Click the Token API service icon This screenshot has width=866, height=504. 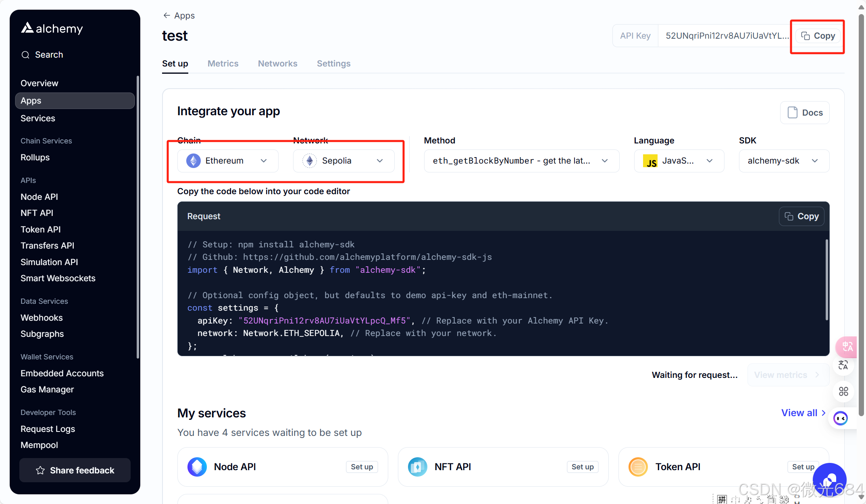[638, 467]
